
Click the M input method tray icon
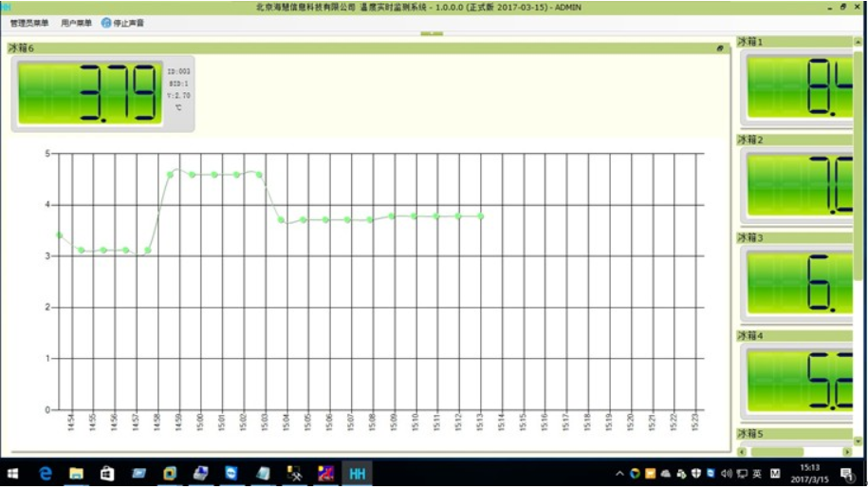click(776, 474)
